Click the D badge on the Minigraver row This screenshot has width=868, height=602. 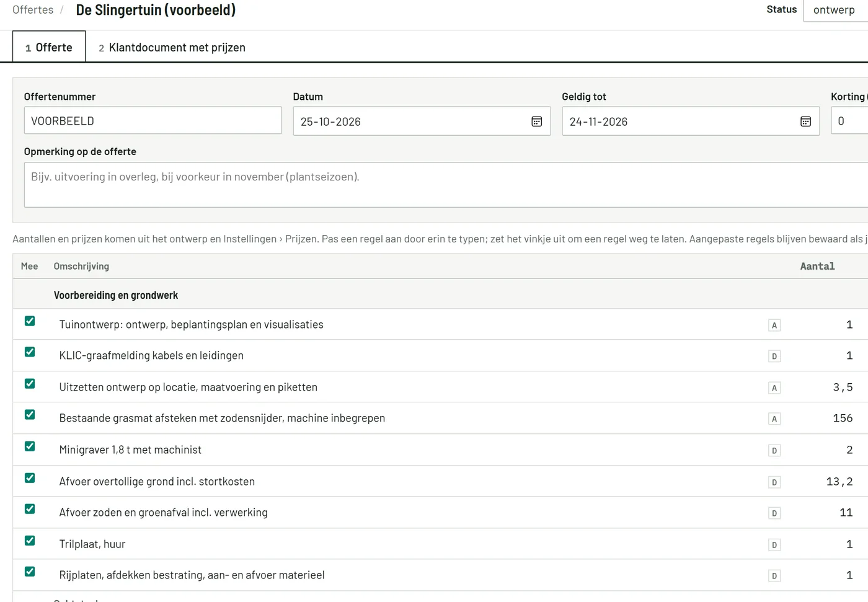774,451
